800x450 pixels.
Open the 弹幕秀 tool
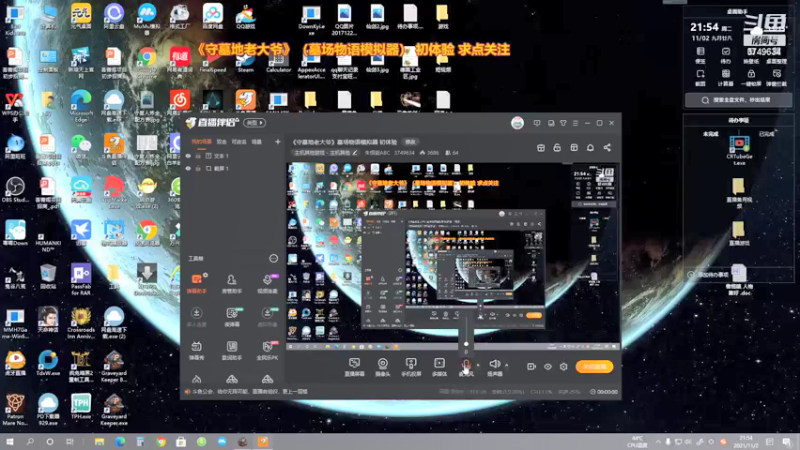(196, 350)
